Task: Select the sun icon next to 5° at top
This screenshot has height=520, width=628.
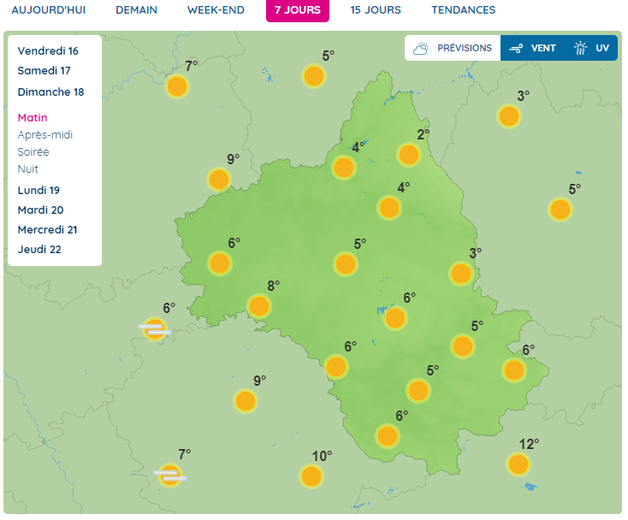Action: point(314,76)
